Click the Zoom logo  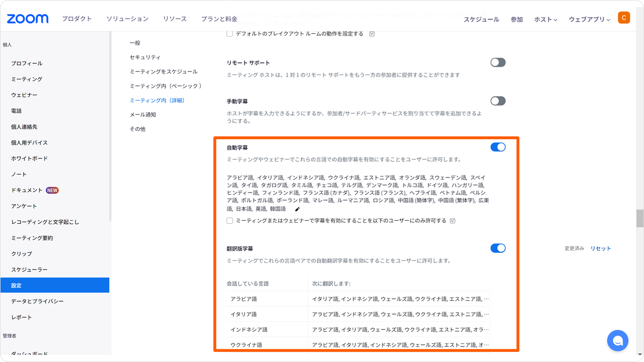[28, 19]
